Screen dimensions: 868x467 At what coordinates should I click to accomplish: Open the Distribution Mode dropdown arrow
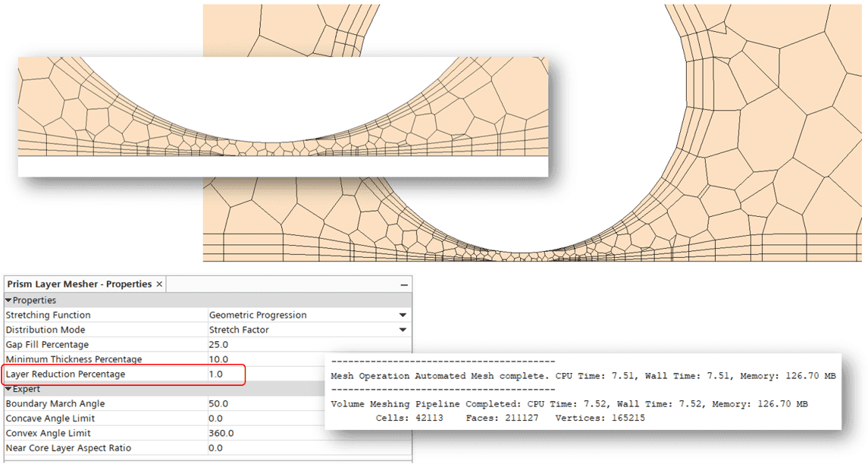[x=403, y=330]
